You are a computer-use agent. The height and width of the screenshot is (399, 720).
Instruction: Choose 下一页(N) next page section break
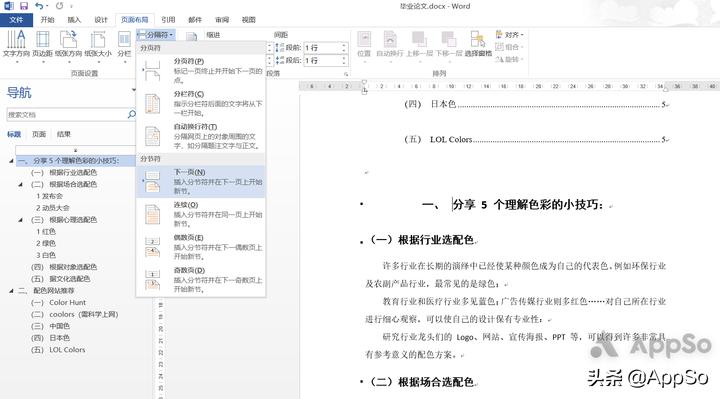(x=201, y=181)
